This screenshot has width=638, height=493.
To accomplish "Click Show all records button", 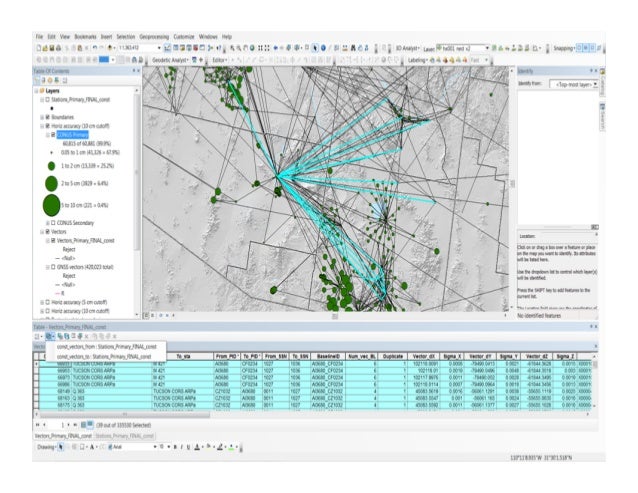I will point(83,425).
